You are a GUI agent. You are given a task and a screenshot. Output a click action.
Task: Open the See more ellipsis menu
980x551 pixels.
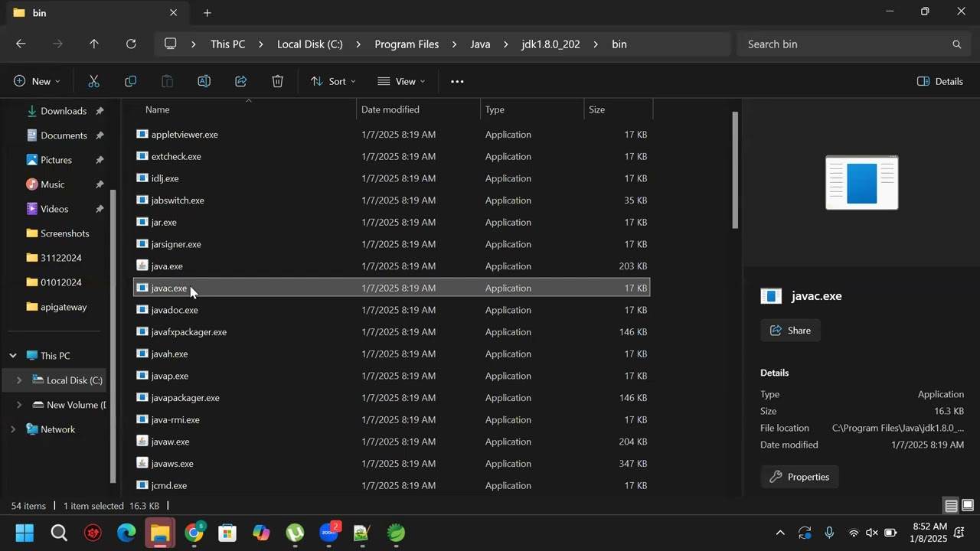(457, 81)
